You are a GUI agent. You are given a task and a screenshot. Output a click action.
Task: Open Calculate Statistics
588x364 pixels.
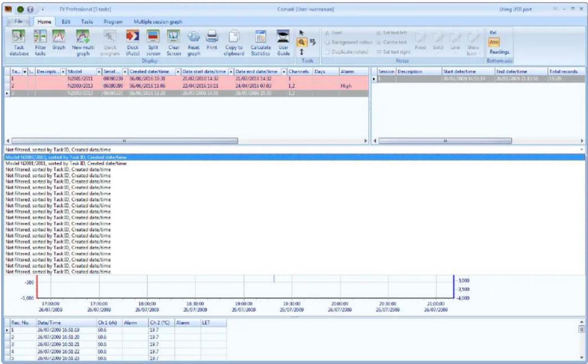(260, 43)
